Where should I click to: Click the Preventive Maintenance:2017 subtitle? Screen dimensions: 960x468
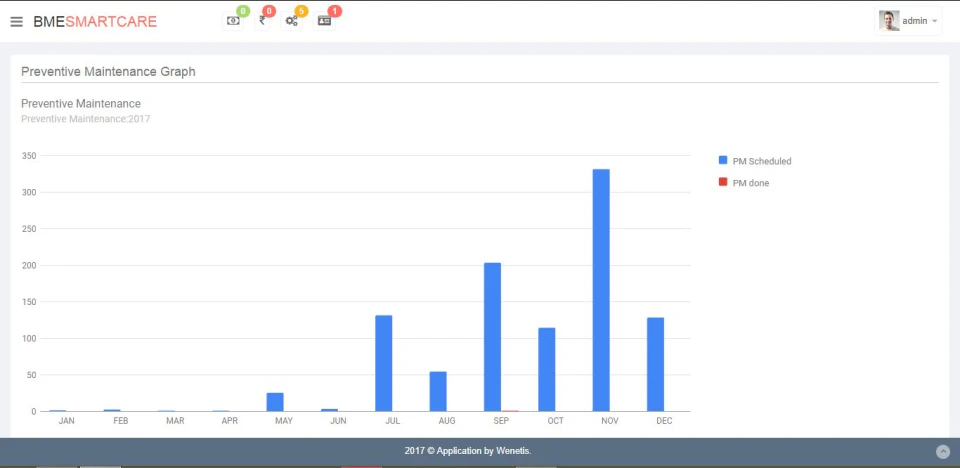click(x=86, y=119)
